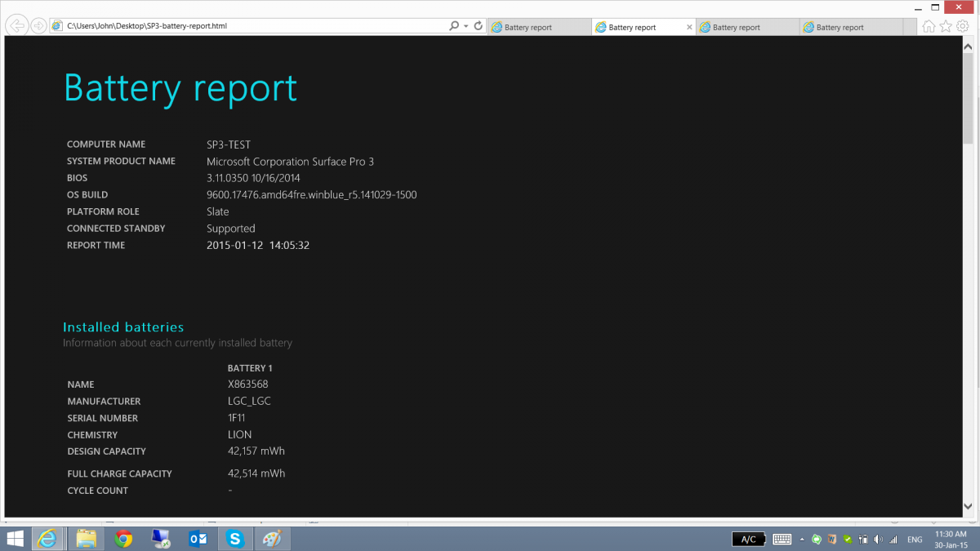Screen dimensions: 980x551
Task: Click design capacity 42,157 mWh
Action: tap(256, 451)
